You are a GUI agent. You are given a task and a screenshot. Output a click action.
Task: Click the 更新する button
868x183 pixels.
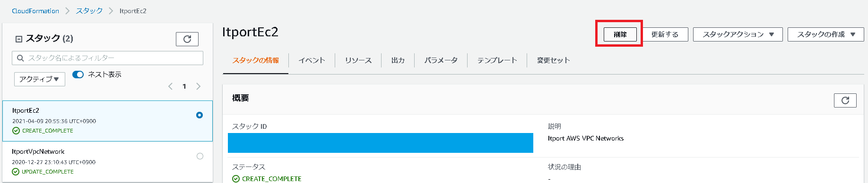pos(665,34)
